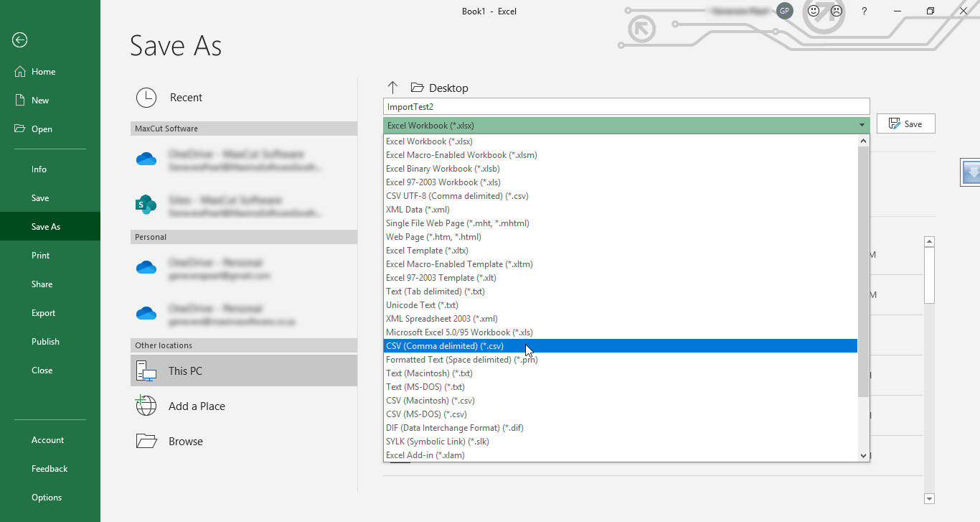Click the clock icon next to Recent
The height and width of the screenshot is (522, 980).
point(146,98)
